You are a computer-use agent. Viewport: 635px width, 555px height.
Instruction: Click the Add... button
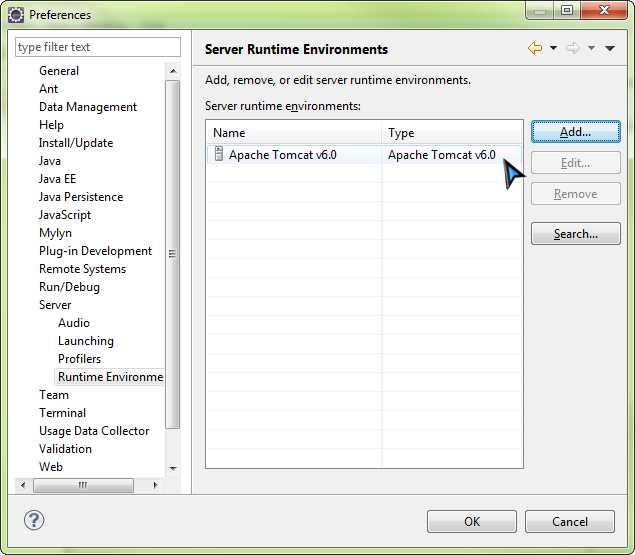coord(575,132)
